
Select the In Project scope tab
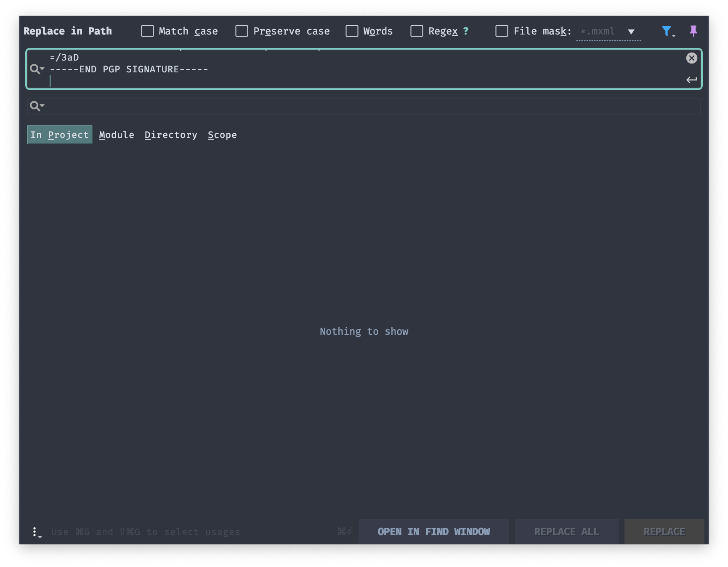click(59, 135)
